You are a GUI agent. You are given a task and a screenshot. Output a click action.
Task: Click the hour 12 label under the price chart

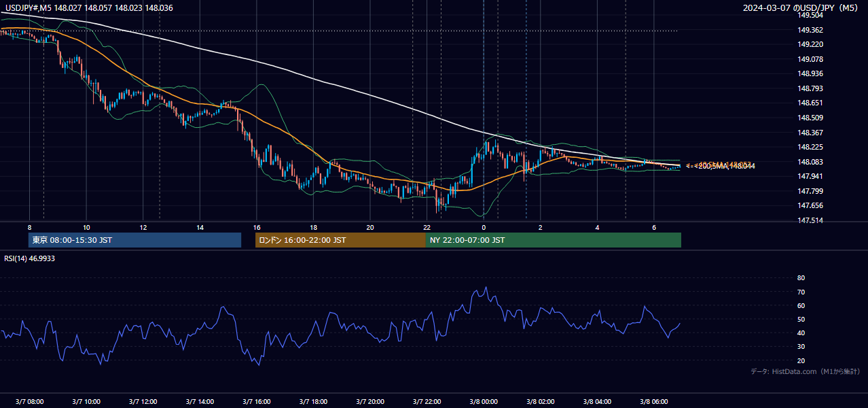coord(143,227)
